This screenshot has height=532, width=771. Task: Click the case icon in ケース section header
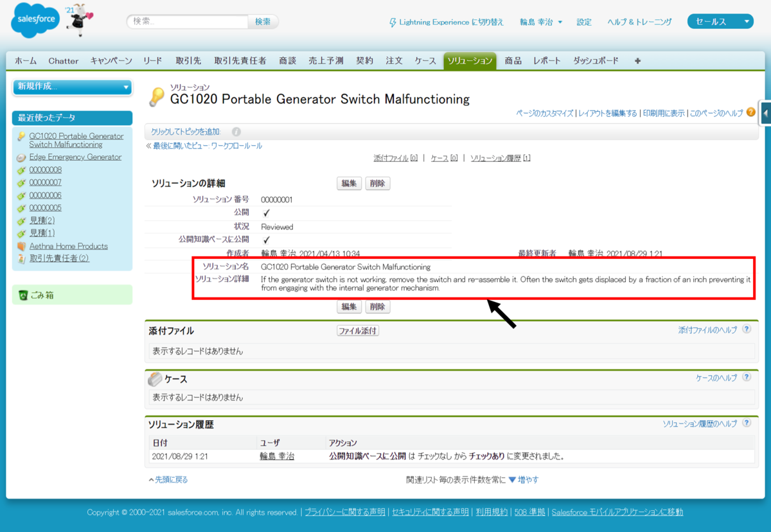click(x=155, y=379)
